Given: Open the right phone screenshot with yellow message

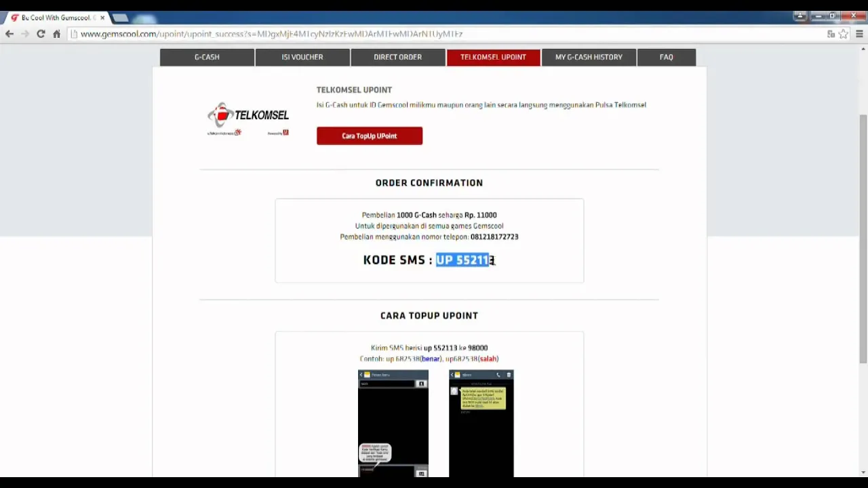Looking at the screenshot, I should click(481, 424).
